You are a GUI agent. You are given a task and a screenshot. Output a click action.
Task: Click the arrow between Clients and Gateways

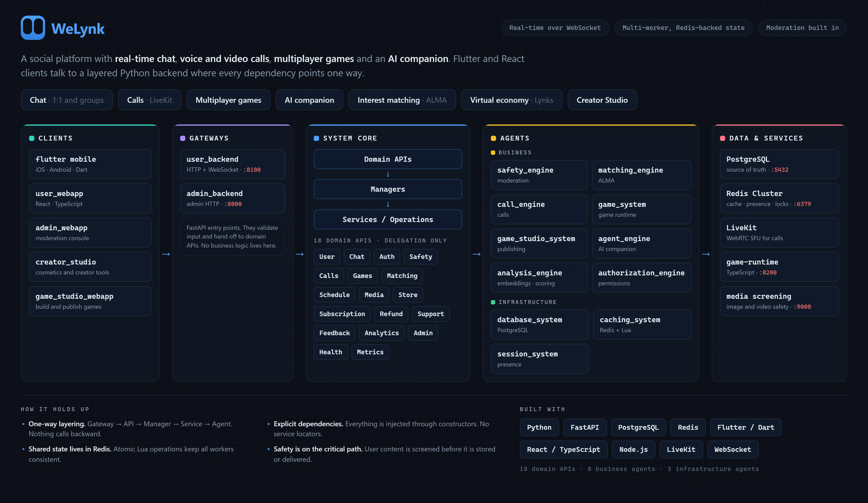click(x=166, y=254)
